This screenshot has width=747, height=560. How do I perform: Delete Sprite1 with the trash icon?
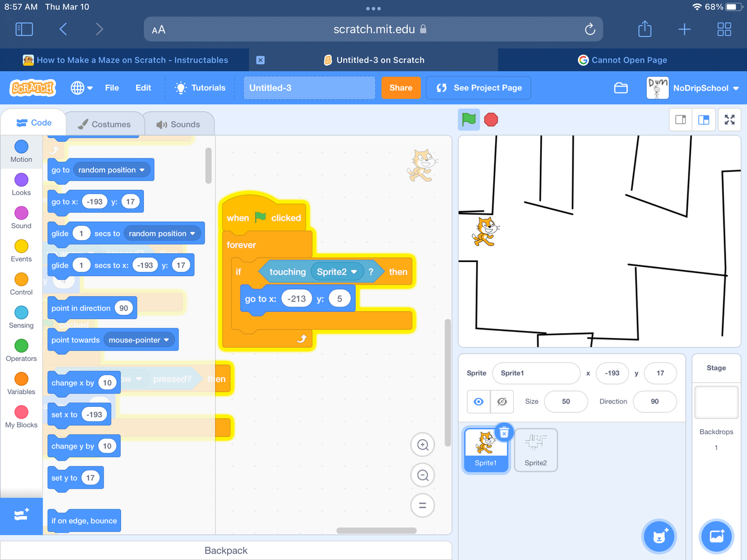(504, 433)
